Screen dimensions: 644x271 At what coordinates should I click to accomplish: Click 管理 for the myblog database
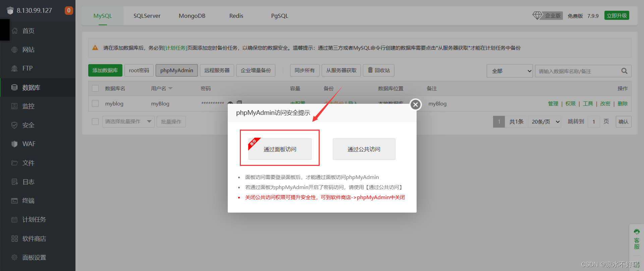tap(553, 103)
